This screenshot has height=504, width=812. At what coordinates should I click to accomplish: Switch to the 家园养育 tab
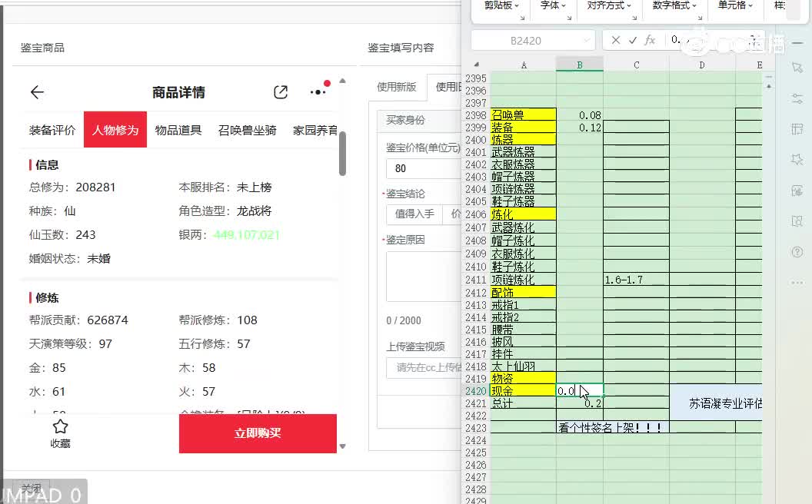[x=314, y=130]
